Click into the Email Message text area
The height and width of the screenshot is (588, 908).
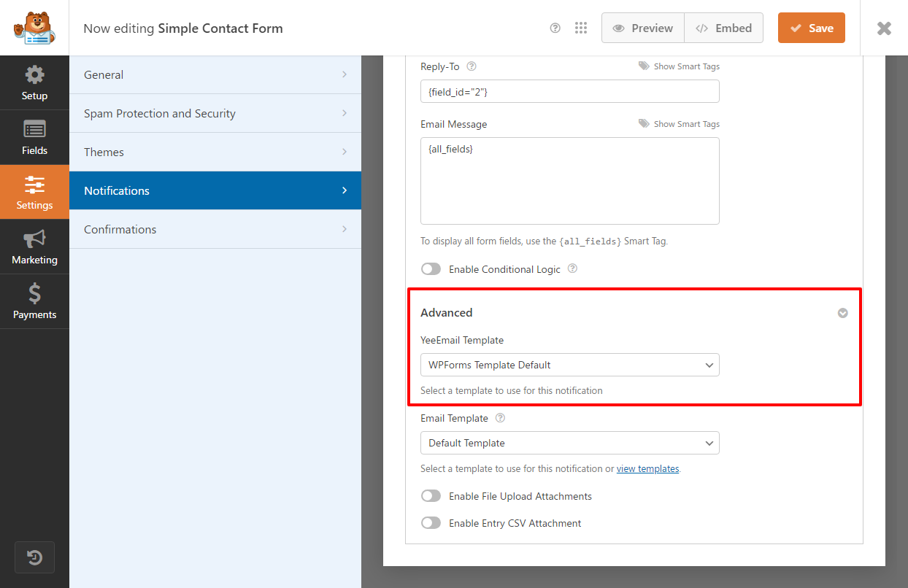570,181
